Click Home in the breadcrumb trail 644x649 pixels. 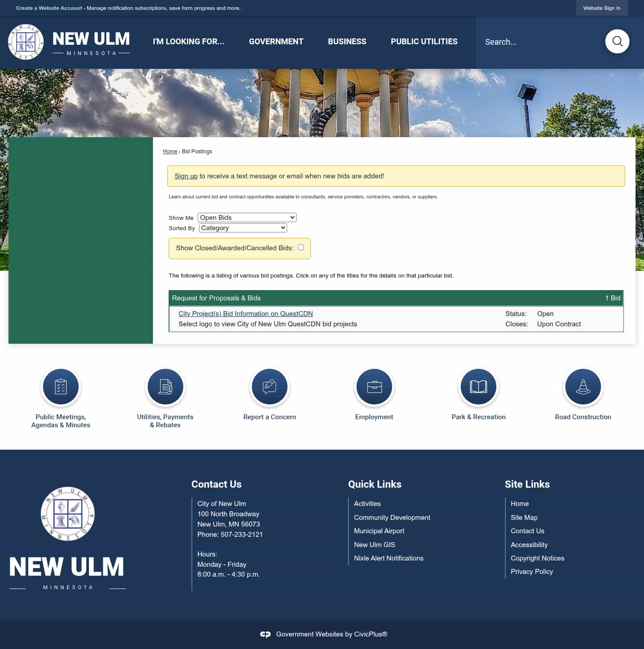[170, 152]
